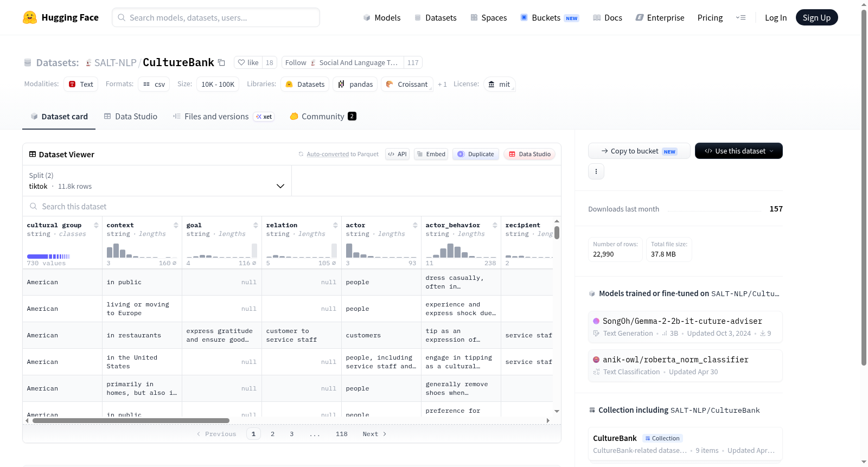868x467 pixels.
Task: Focus the top search models field
Action: 216,17
